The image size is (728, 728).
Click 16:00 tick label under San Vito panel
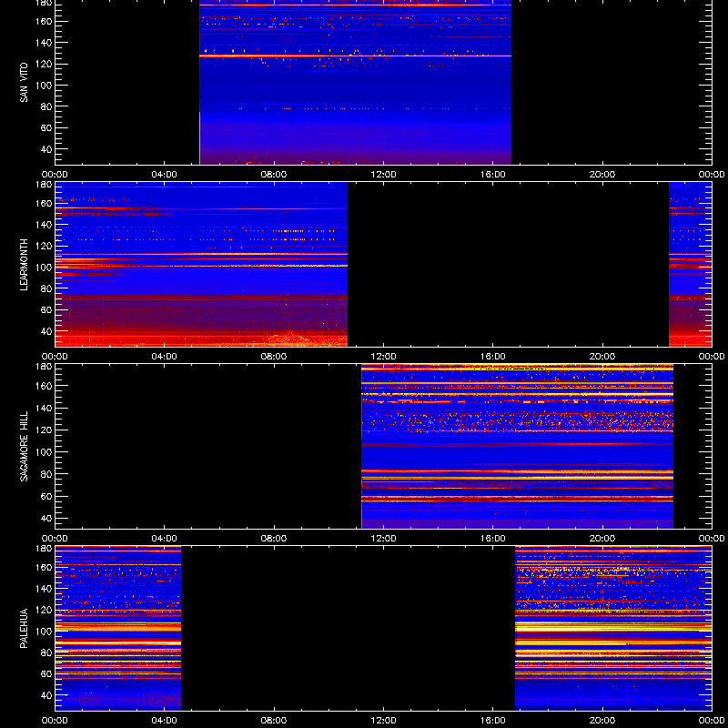click(493, 175)
